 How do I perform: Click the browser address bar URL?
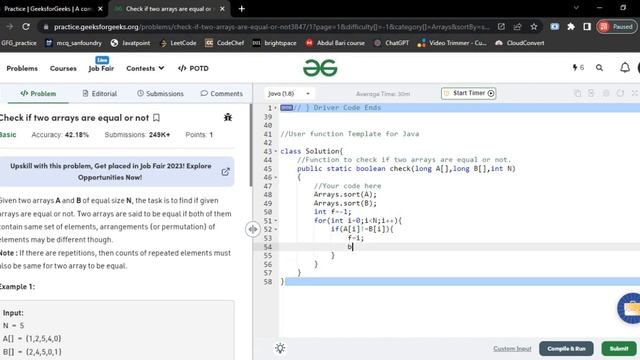pos(271,27)
